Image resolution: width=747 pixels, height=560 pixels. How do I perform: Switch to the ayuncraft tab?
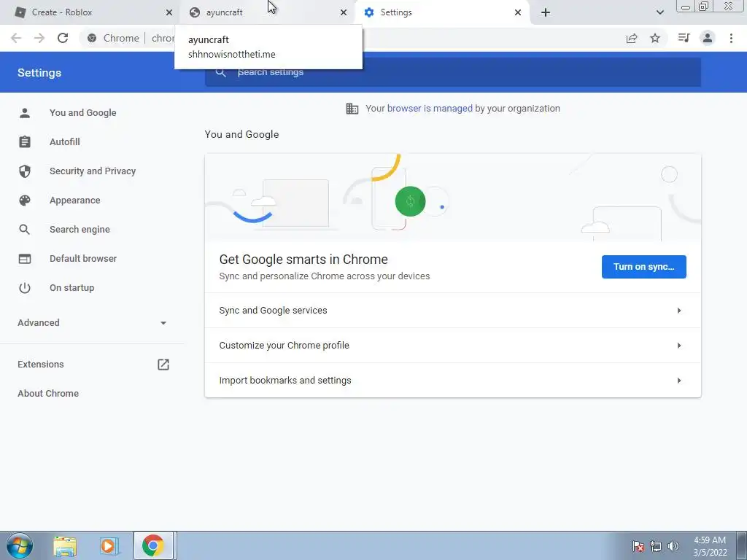point(268,12)
